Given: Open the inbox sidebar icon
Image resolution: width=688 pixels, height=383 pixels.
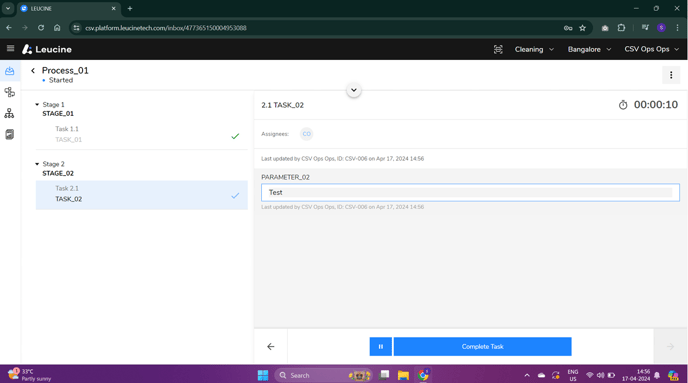Looking at the screenshot, I should click(x=10, y=71).
